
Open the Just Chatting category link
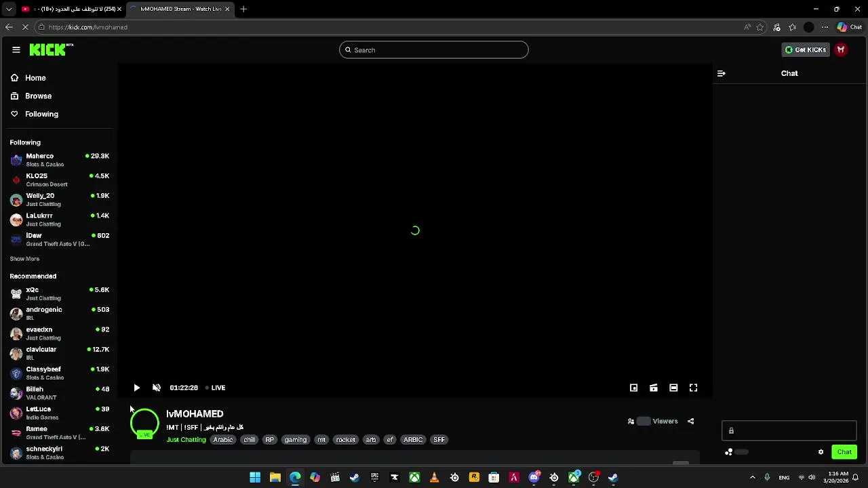click(186, 440)
